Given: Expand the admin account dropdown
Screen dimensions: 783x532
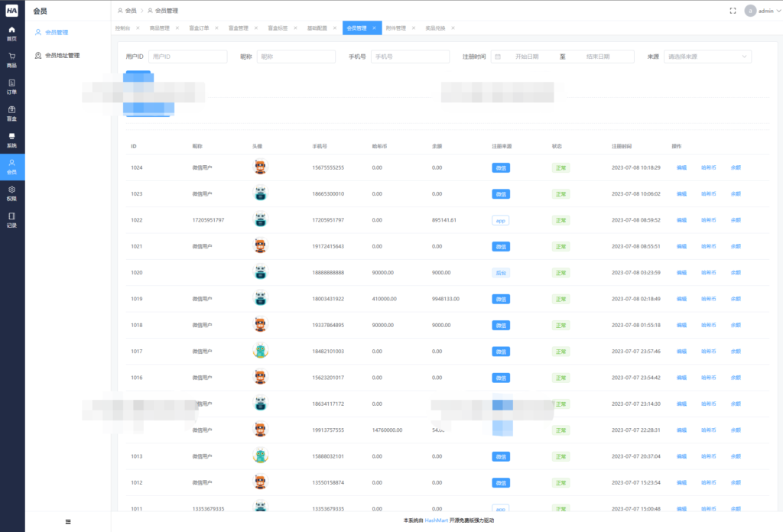Looking at the screenshot, I should click(x=763, y=10).
